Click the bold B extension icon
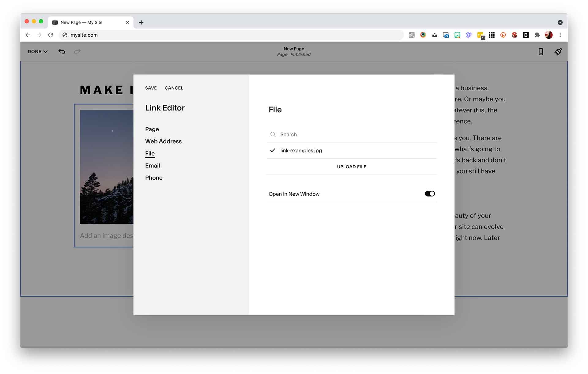588x374 pixels. click(526, 35)
